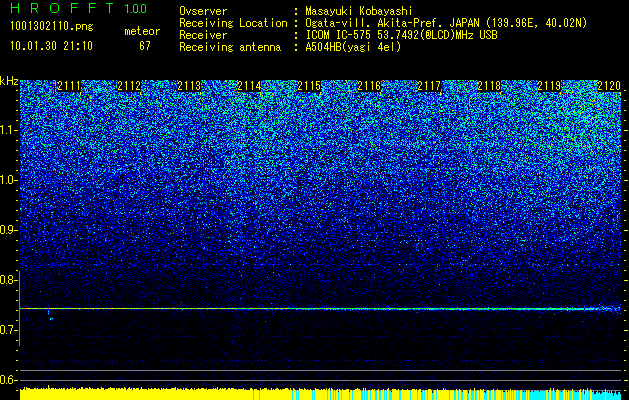Click the 2116 time marker
Viewport: 629px width, 400px height.
369,86
